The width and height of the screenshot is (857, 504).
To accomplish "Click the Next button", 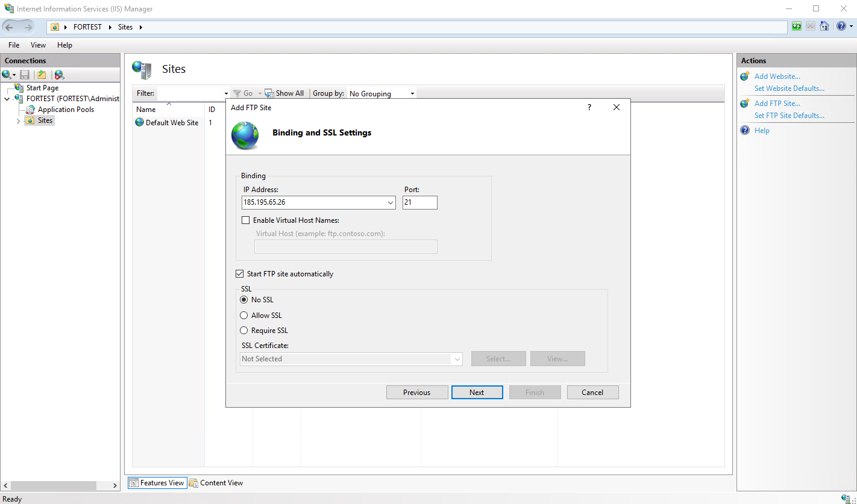I will click(x=477, y=393).
